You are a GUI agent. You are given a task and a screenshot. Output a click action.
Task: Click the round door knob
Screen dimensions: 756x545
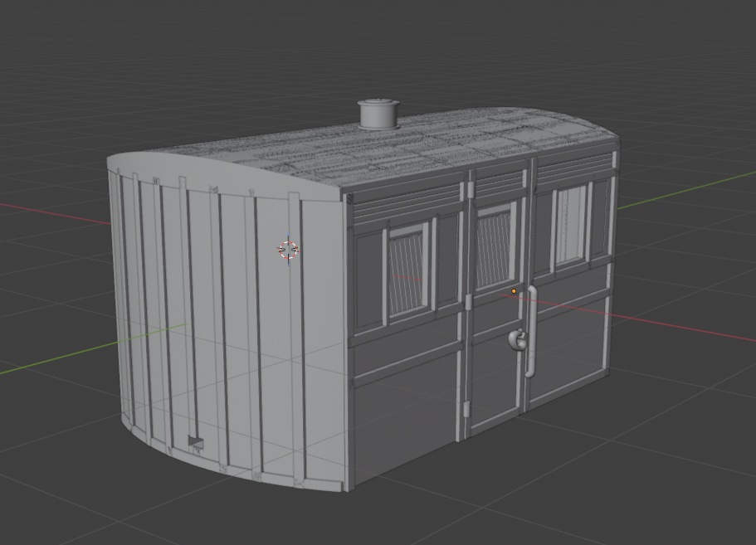[517, 340]
